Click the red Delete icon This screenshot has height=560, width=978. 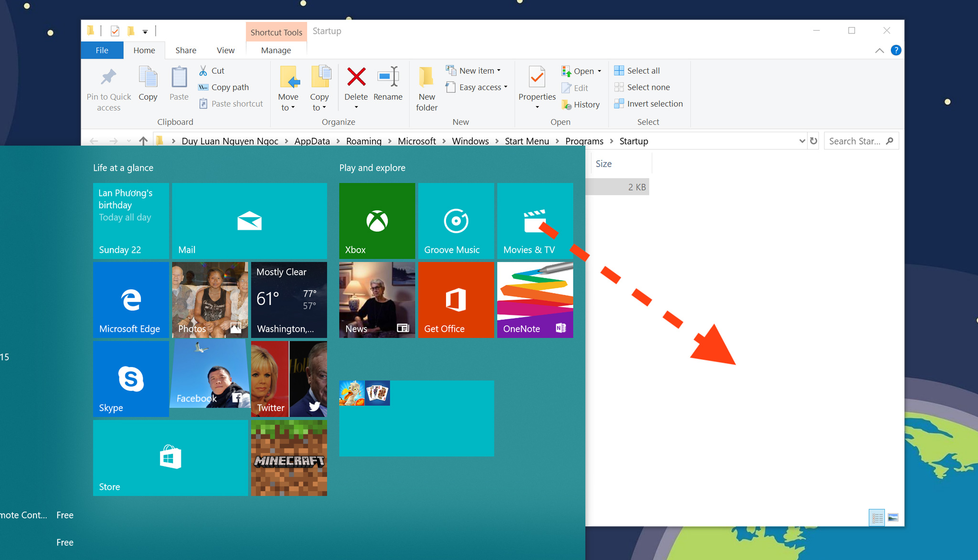tap(356, 77)
